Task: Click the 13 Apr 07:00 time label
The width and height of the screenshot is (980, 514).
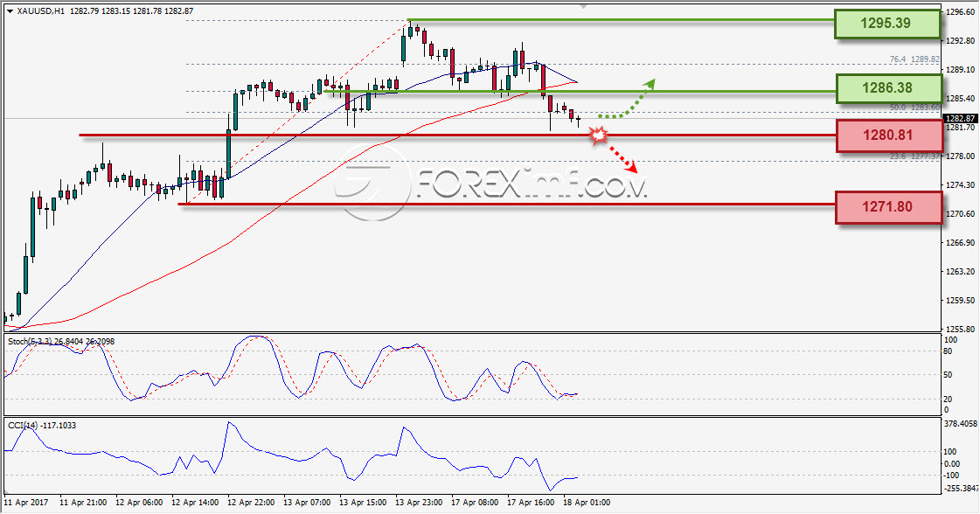Action: click(307, 502)
